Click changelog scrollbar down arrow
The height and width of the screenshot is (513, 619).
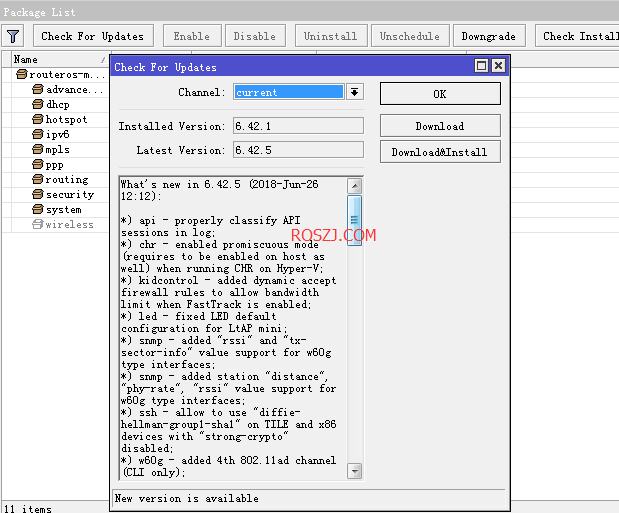click(x=355, y=471)
